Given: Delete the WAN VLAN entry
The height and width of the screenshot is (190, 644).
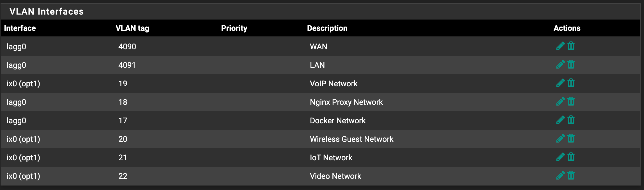Looking at the screenshot, I should click(571, 46).
